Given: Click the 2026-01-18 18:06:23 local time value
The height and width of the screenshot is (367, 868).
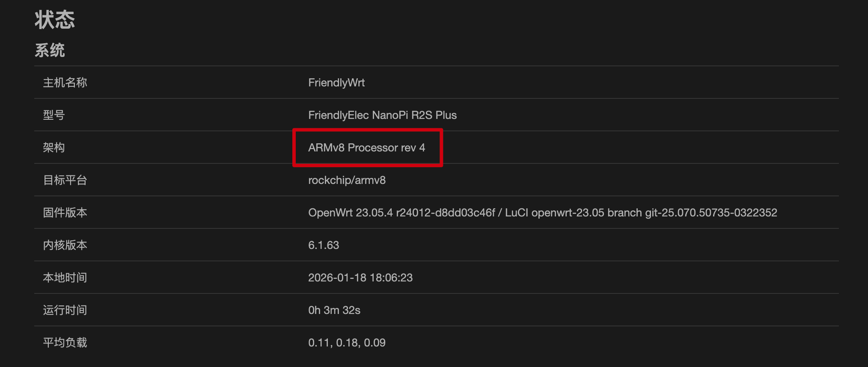Looking at the screenshot, I should [360, 278].
